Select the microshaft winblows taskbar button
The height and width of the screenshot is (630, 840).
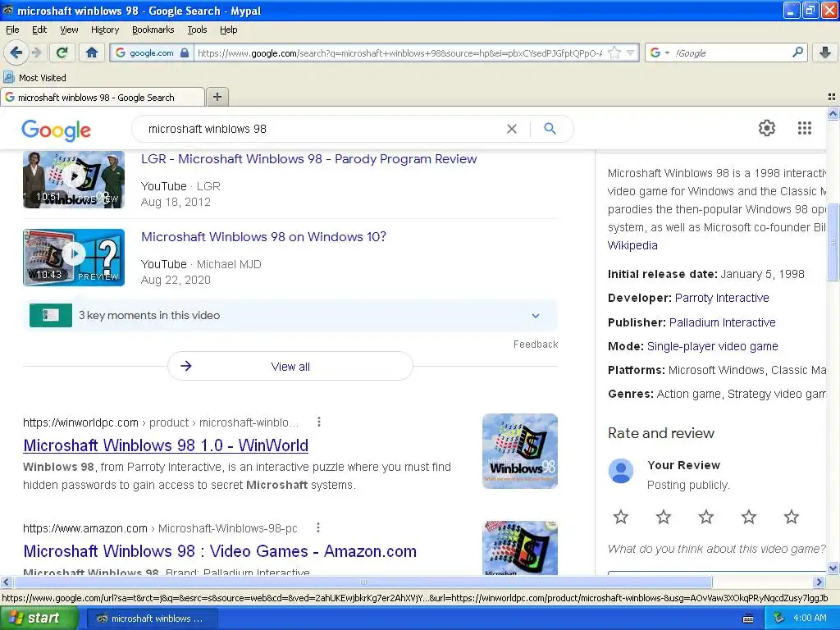coord(151,619)
